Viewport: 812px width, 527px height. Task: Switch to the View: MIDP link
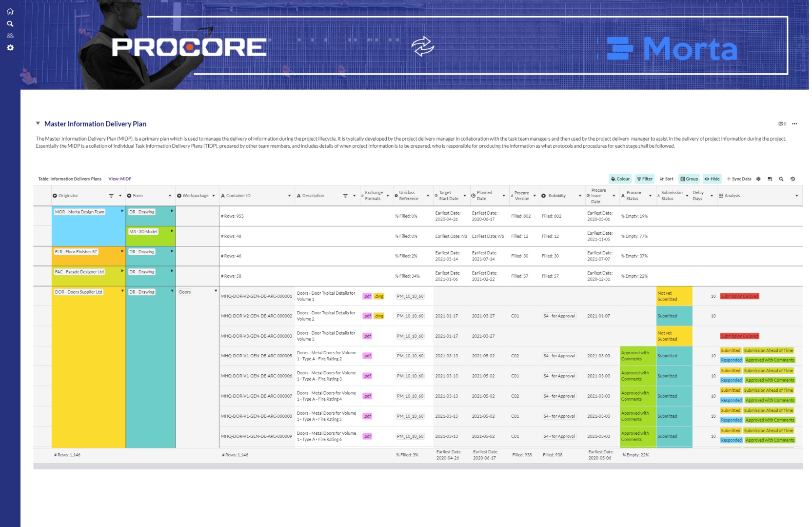pos(120,179)
